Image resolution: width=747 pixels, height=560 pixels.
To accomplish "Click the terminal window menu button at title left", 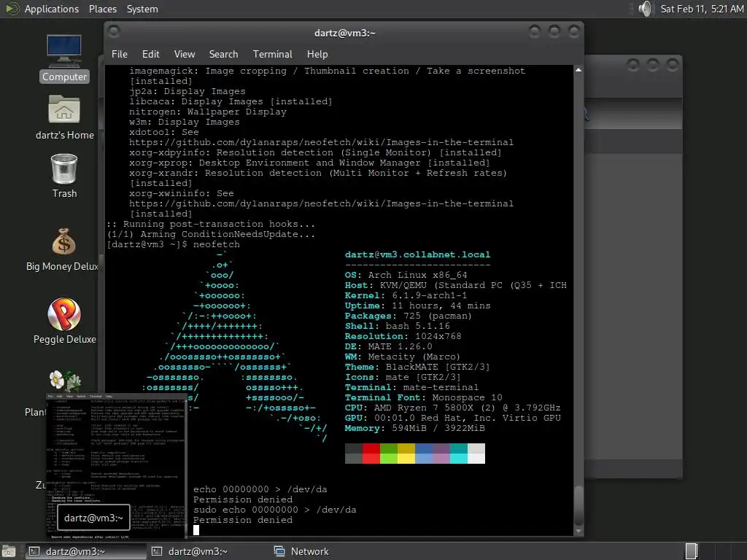I will click(114, 32).
